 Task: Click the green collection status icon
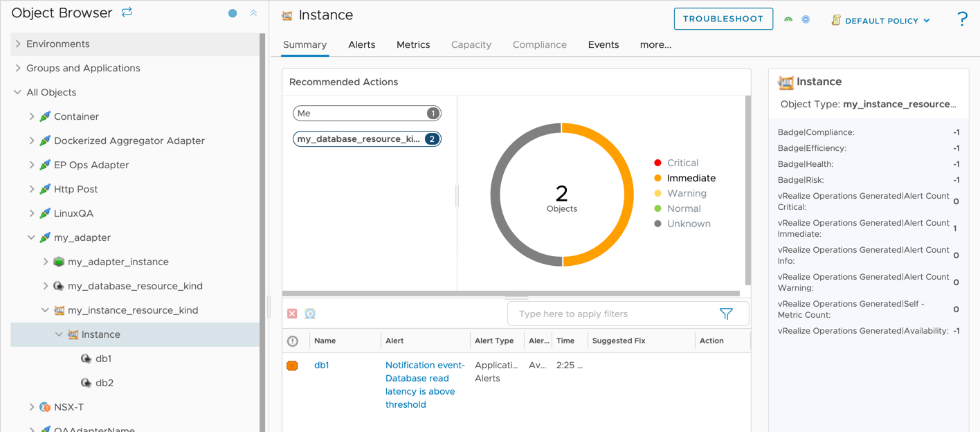click(788, 20)
